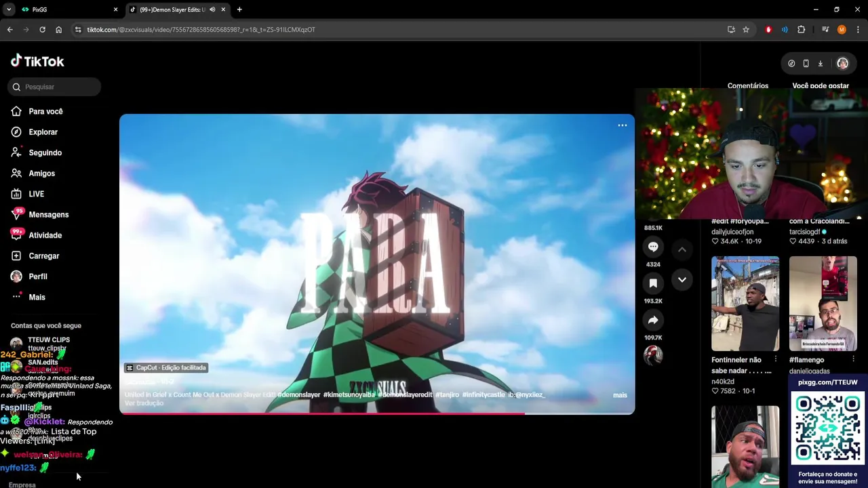Click the install app icon in address bar
Screen dimensions: 868x488
731,30
